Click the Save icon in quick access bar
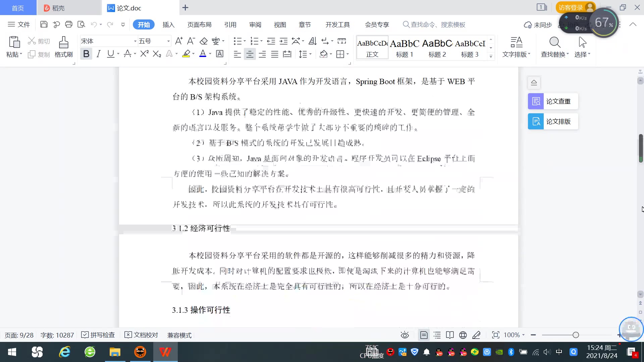Screen dimensions: 644x362 point(44,24)
